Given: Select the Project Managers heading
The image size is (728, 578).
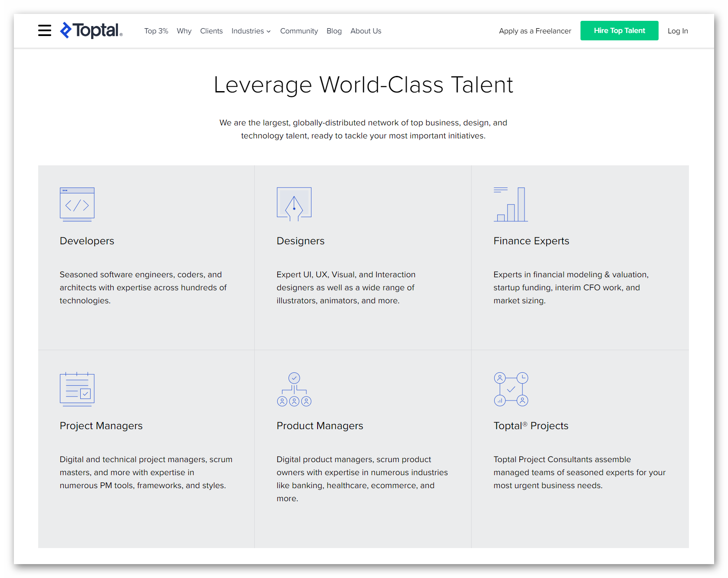Looking at the screenshot, I should click(x=101, y=426).
